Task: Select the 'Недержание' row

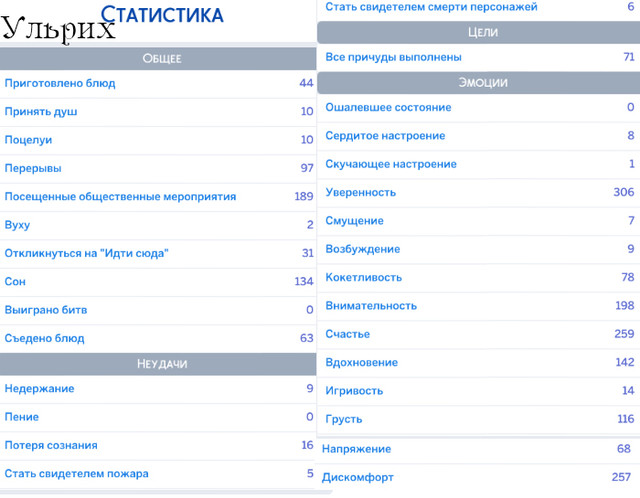Action: pyautogui.click(x=158, y=389)
